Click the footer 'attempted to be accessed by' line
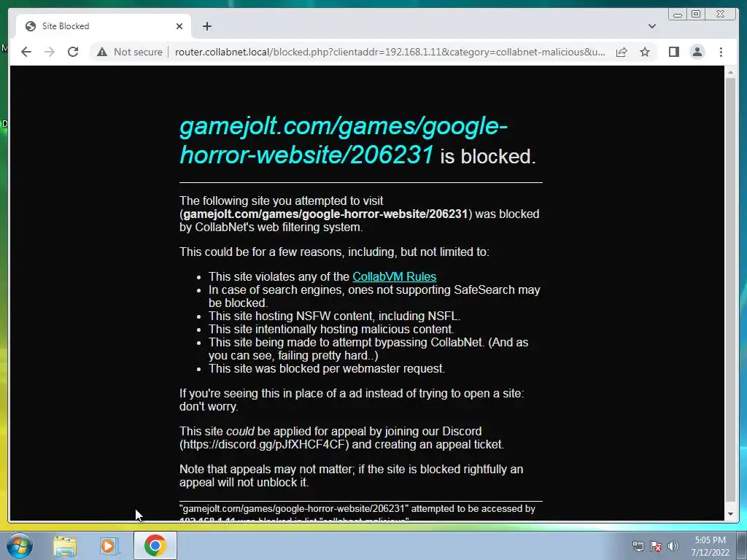The height and width of the screenshot is (560, 747). coord(357,508)
